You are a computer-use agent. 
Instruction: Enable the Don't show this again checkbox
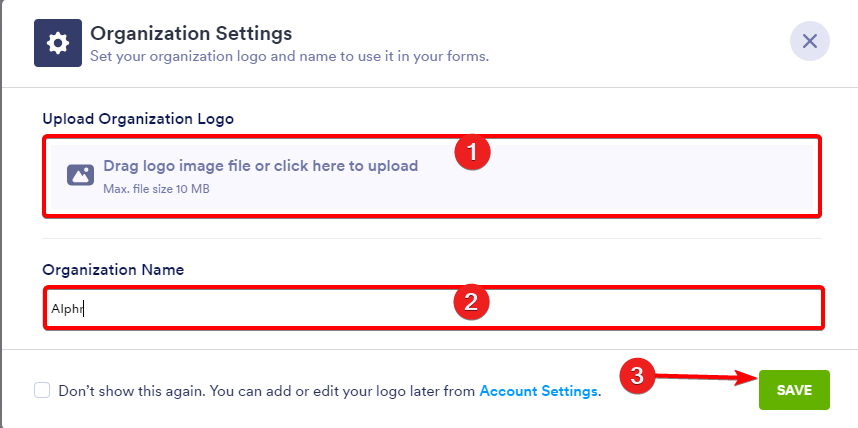pos(42,390)
